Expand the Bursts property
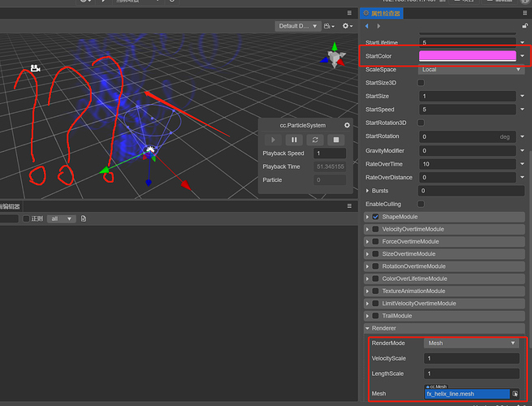Screen dimensions: 532x406 366,190
